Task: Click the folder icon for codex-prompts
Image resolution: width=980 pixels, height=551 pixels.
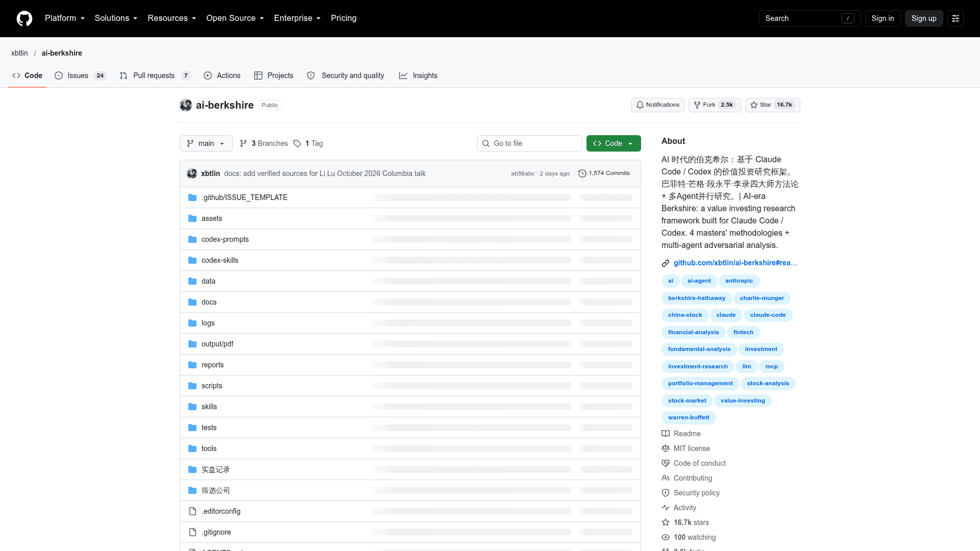Action: pos(192,239)
